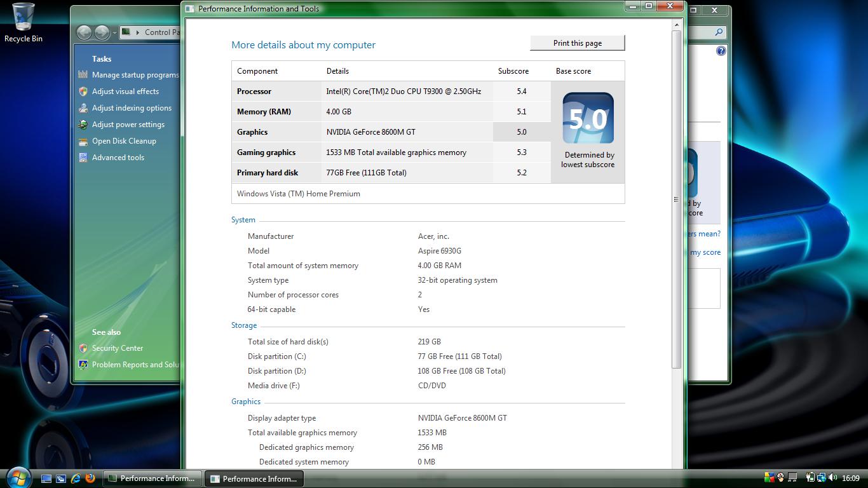Click the vertical scrollbar thumb in details window
The width and height of the screenshot is (868, 488).
click(676, 199)
